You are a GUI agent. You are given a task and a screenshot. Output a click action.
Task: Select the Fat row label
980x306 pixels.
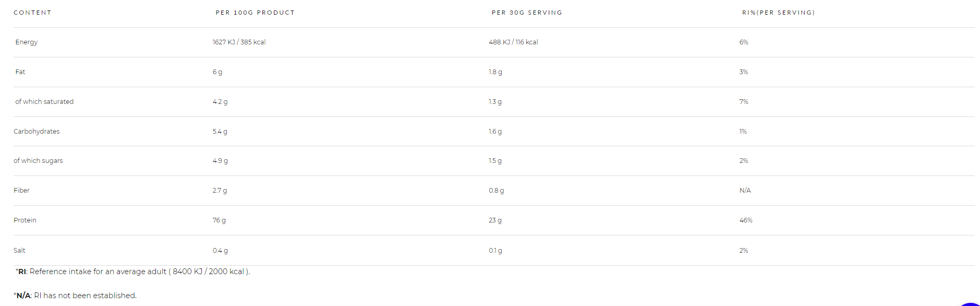[x=20, y=72]
